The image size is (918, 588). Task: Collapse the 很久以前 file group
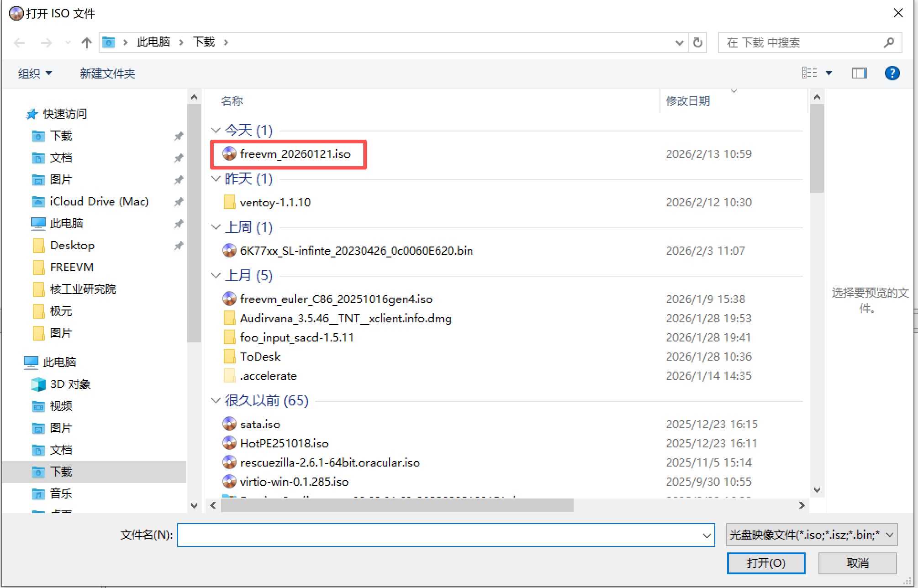[x=216, y=400]
